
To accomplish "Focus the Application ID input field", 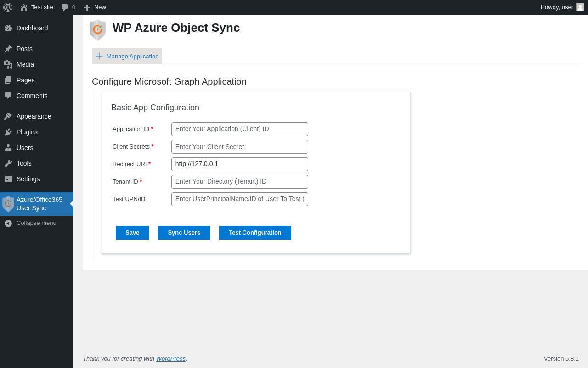I will click(239, 129).
